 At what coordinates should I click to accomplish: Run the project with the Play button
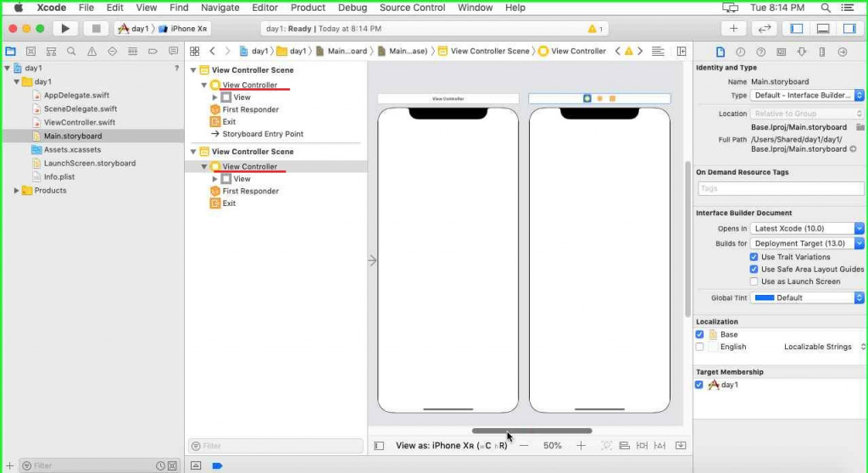[64, 28]
